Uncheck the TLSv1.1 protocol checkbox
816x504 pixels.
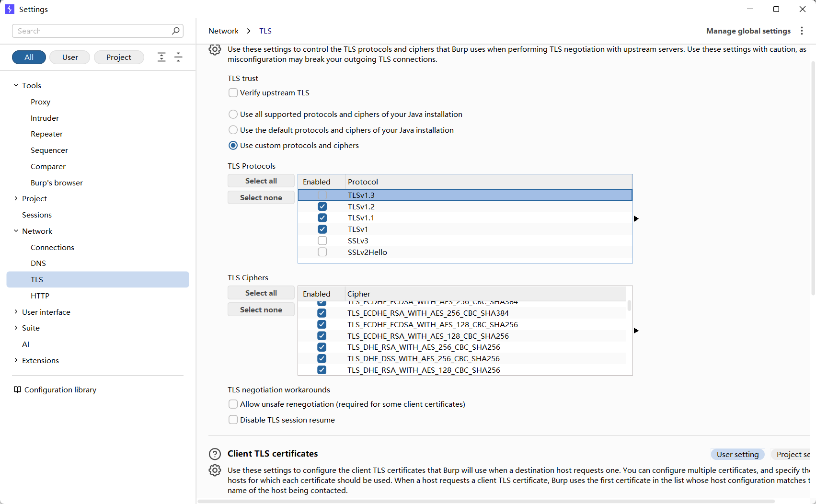[322, 218]
